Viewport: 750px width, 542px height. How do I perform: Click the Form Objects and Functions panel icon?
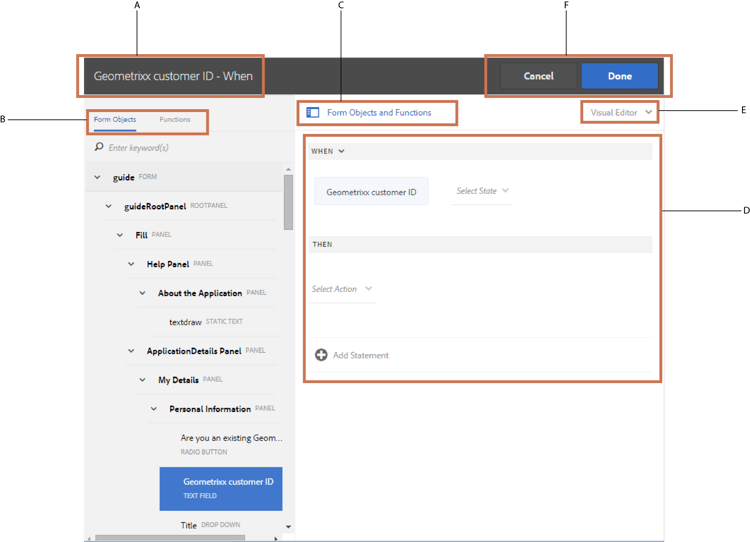(x=312, y=112)
